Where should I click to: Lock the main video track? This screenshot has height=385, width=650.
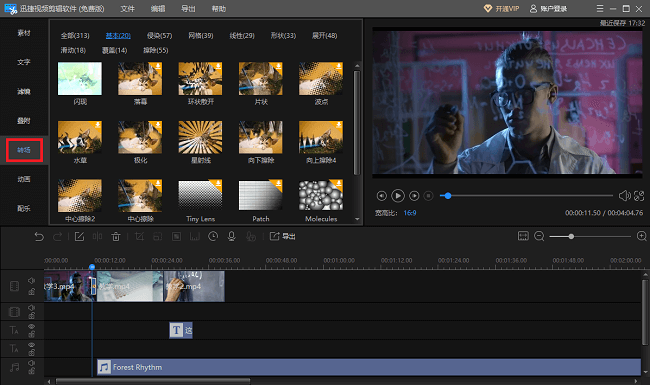pos(32,292)
